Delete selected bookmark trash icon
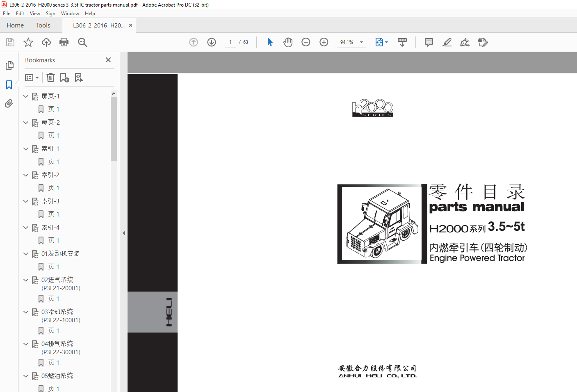The image size is (577, 392). [50, 77]
